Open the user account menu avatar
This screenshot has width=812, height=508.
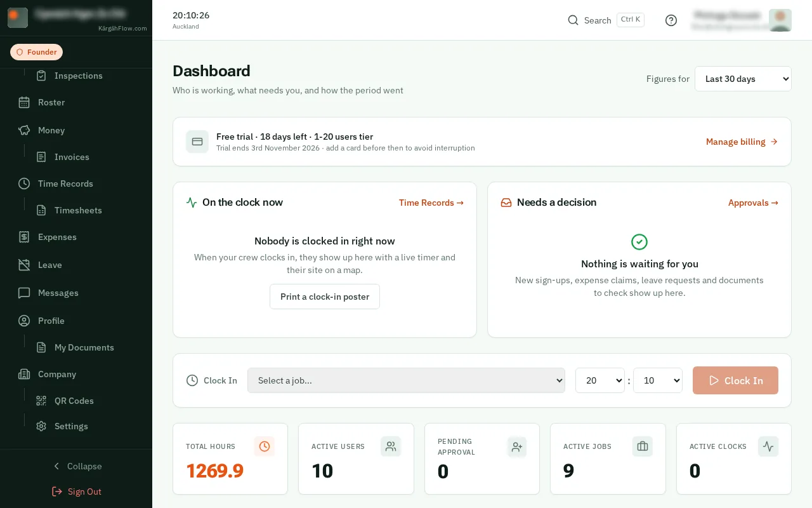(x=780, y=20)
